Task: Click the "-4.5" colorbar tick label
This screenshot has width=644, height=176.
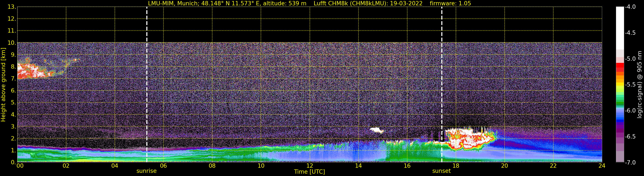Action: pyautogui.click(x=630, y=33)
